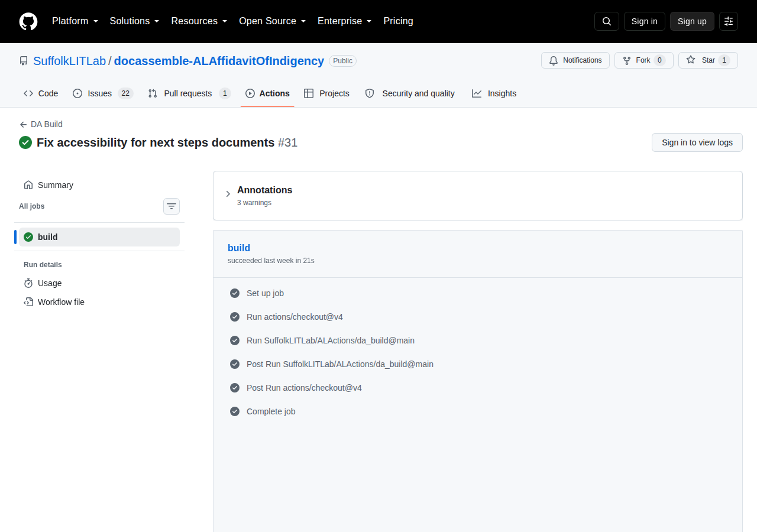Expand the Solutions menu

click(x=135, y=21)
